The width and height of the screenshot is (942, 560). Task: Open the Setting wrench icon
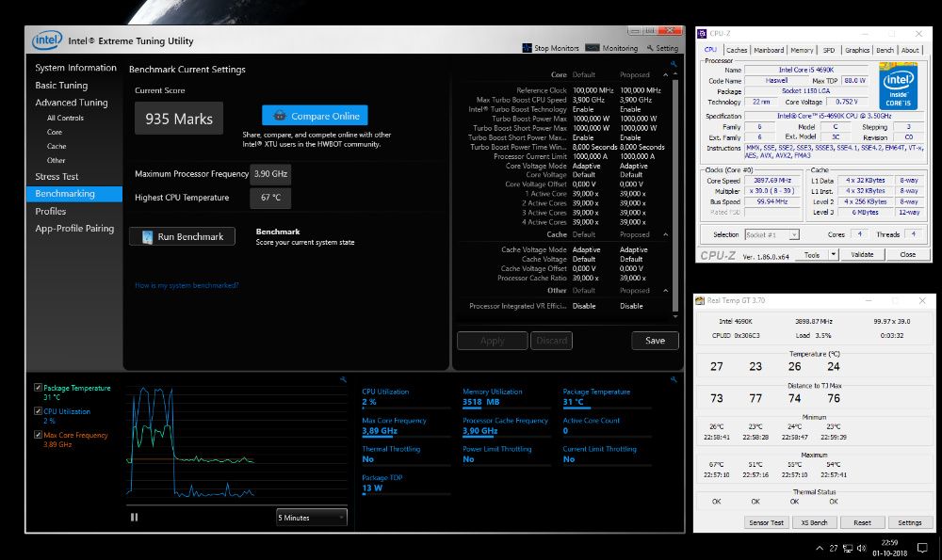point(650,48)
